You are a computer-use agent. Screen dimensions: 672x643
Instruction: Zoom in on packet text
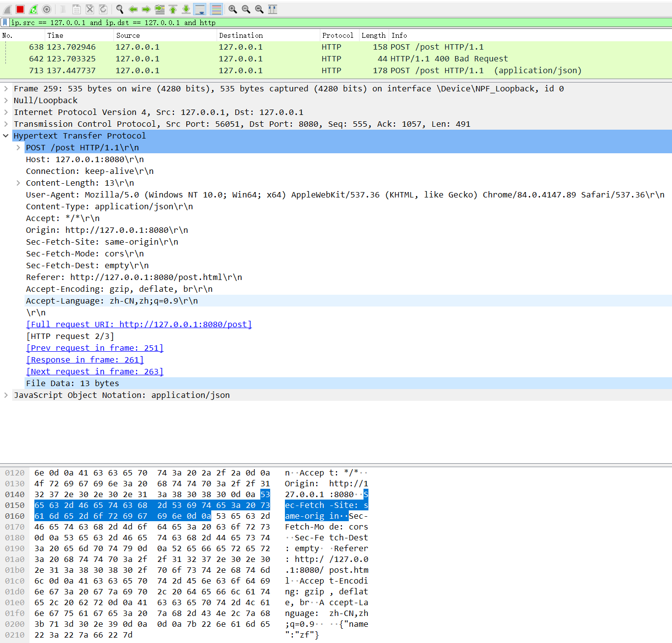[233, 9]
